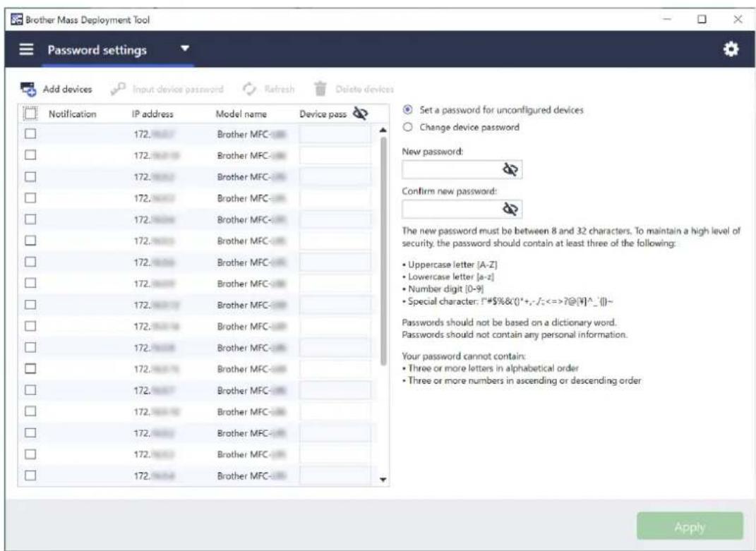The height and width of the screenshot is (551, 756).
Task: Maximize the Brother Mass Deployment Tool window
Action: click(x=702, y=19)
